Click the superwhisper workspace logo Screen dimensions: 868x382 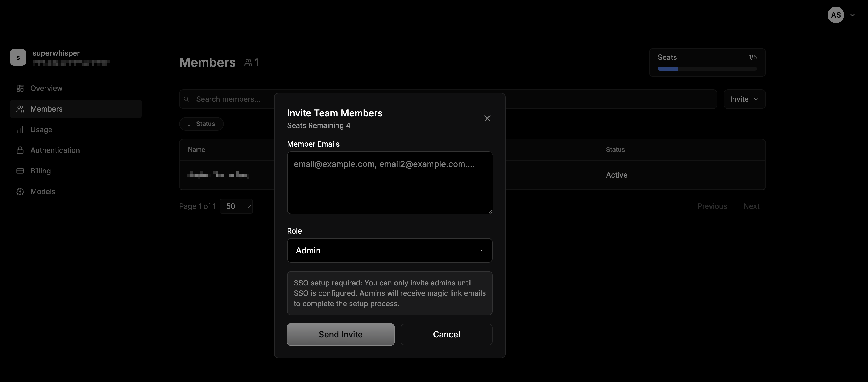tap(18, 57)
